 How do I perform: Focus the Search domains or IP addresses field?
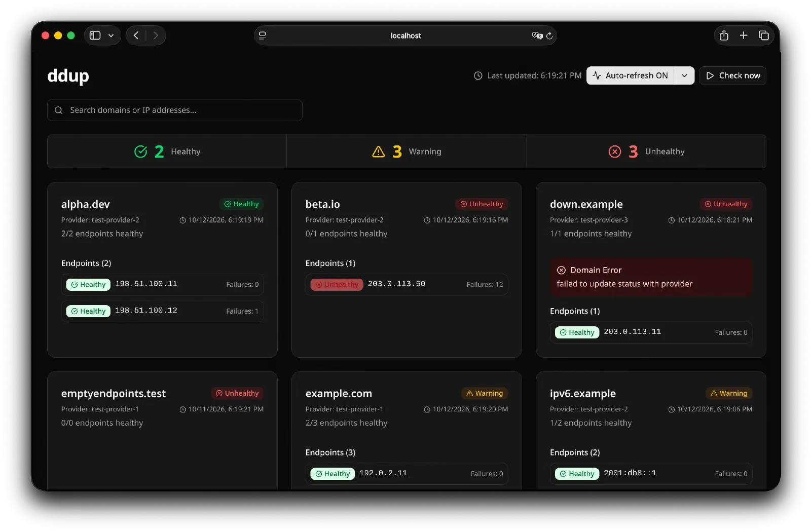pyautogui.click(x=175, y=110)
